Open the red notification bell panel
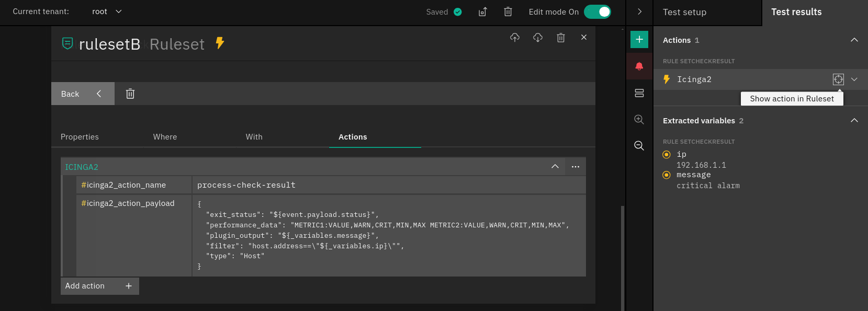The image size is (868, 311). [x=639, y=66]
